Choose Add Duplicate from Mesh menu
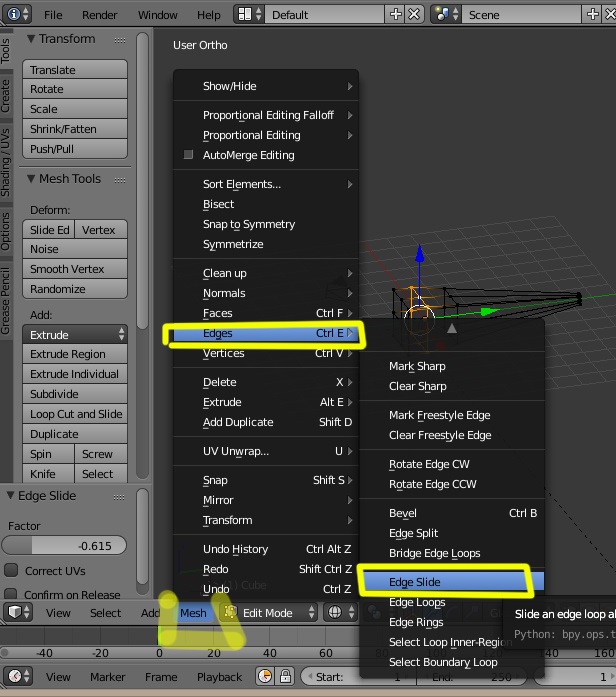 (266, 422)
